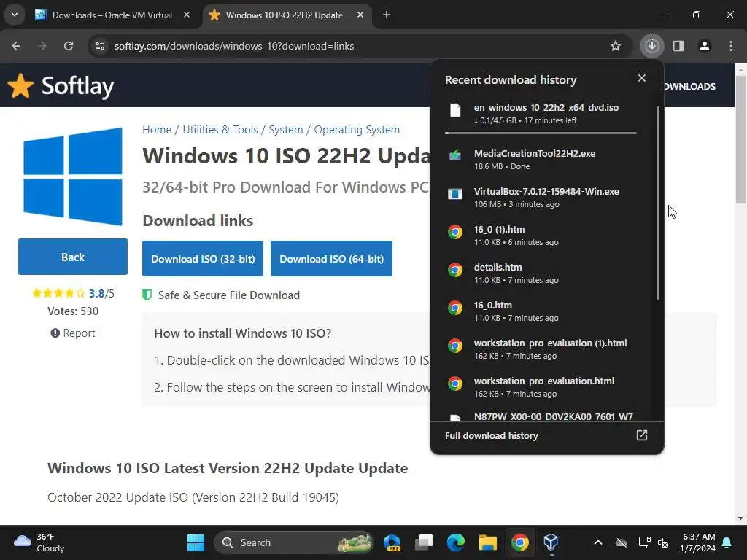Click the MediaCreationTool22H2.exe file icon

(455, 155)
